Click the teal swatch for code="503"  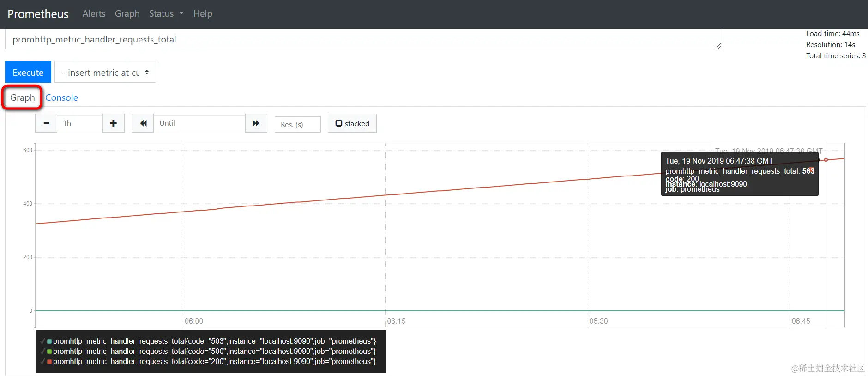point(49,341)
